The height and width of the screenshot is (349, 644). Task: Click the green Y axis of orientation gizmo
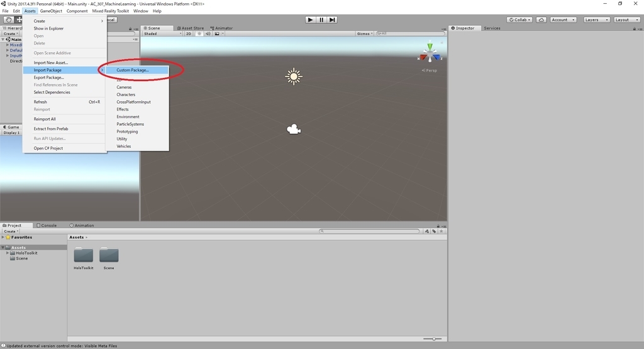[430, 46]
